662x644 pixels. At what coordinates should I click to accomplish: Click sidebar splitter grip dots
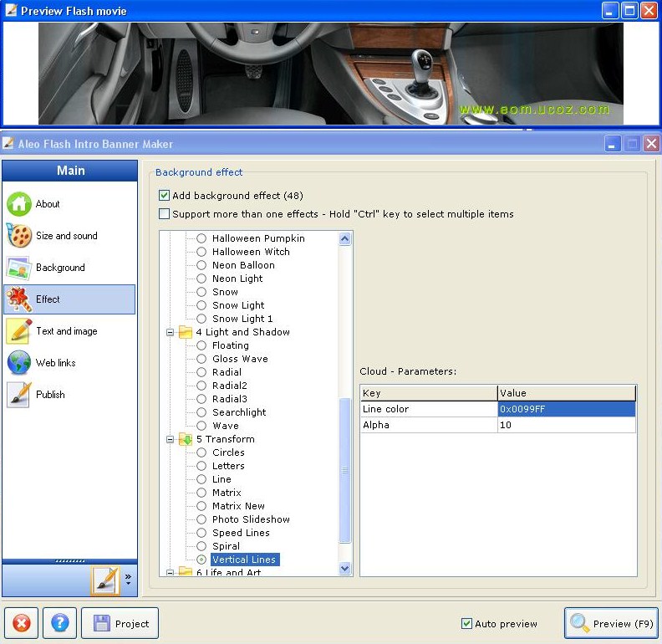69,561
